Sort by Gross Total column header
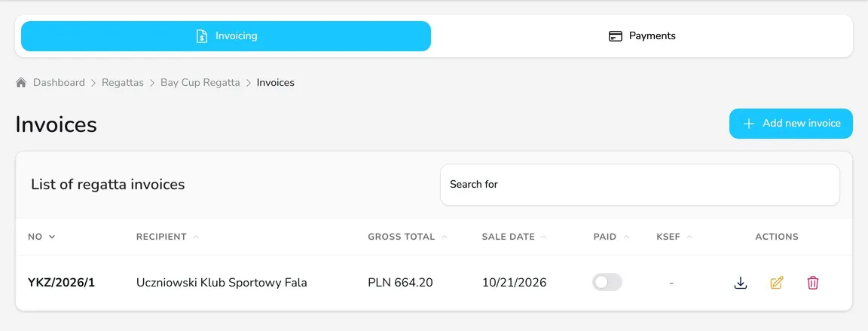The image size is (868, 331). pyautogui.click(x=408, y=237)
